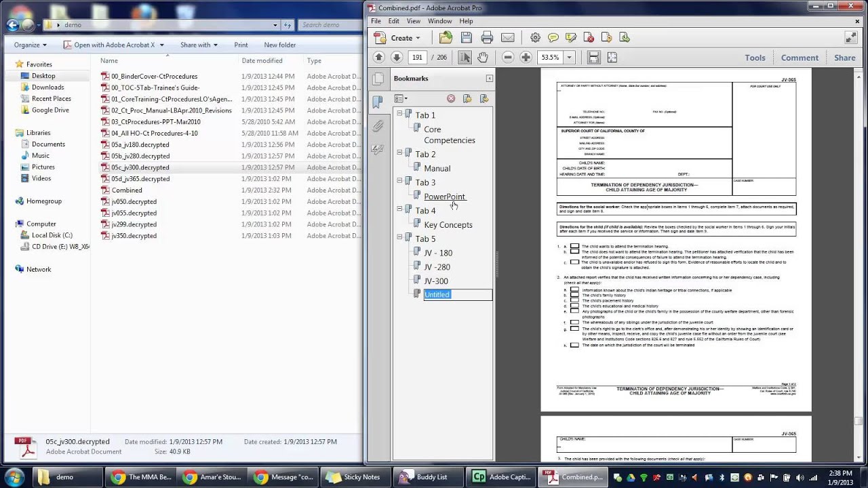Click the Create PDF button in Acrobat

point(397,38)
